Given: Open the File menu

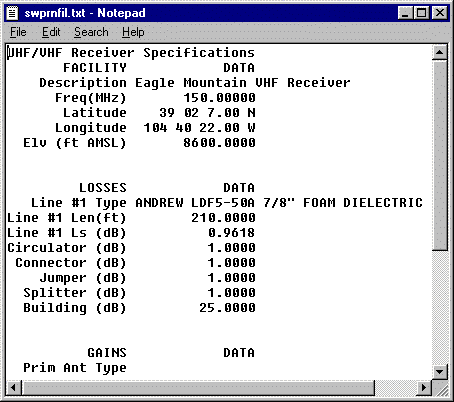Looking at the screenshot, I should (x=18, y=32).
